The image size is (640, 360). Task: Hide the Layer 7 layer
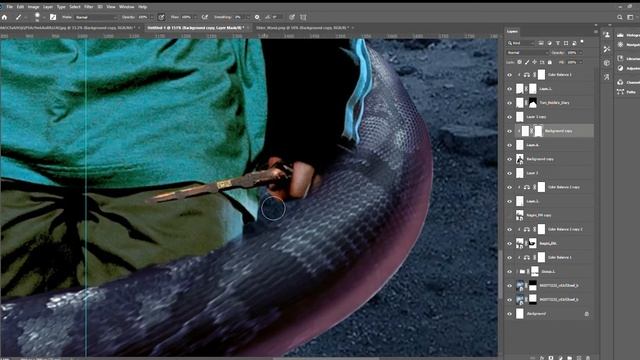click(x=509, y=173)
